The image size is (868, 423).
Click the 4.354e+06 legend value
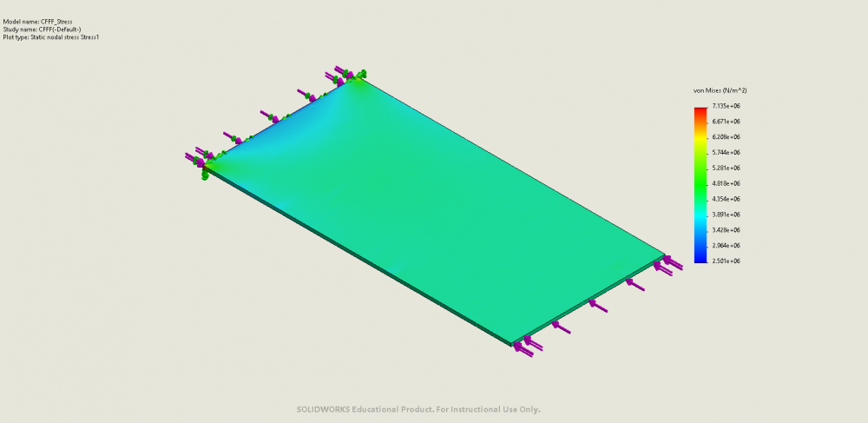(x=726, y=199)
